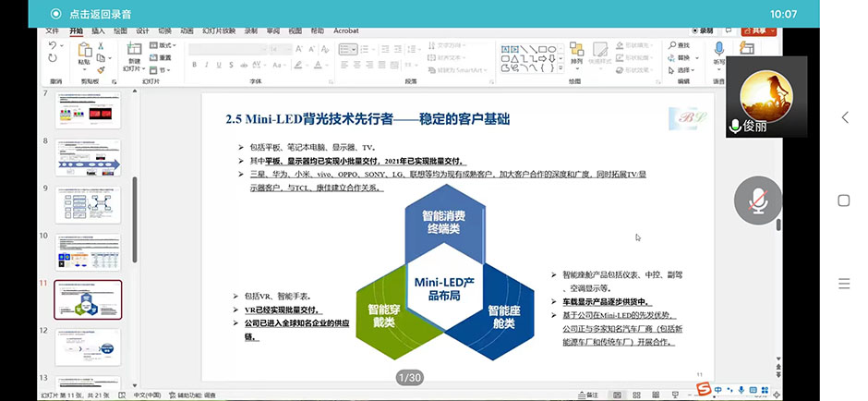The width and height of the screenshot is (868, 401).
Task: Switch to the Animations (动画) tab
Action: pos(187,31)
